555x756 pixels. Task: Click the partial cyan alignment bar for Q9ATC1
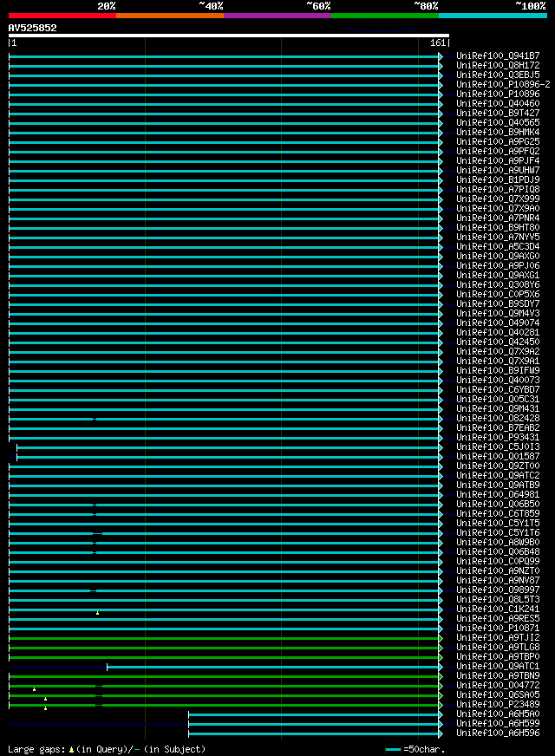pos(273,667)
